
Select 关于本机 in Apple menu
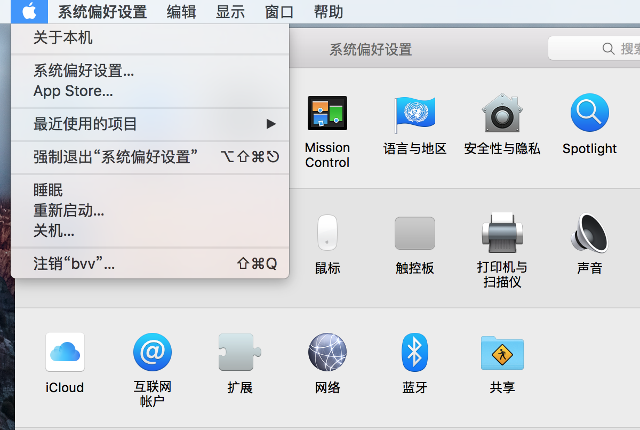150,38
